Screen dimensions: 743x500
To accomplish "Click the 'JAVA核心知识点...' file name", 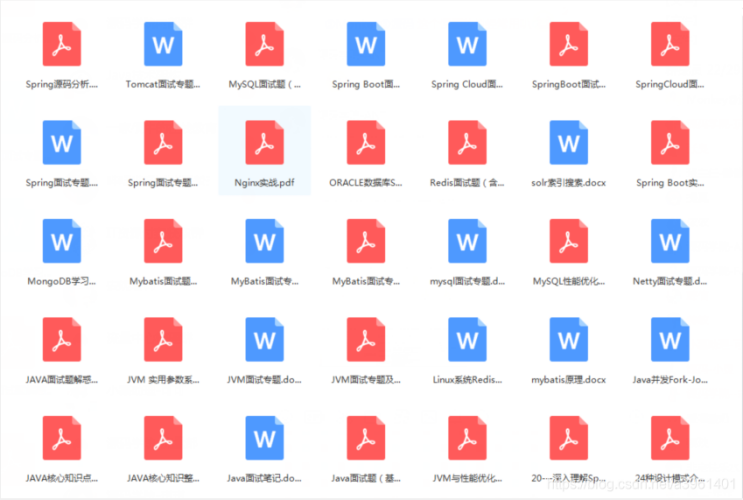I will [62, 478].
